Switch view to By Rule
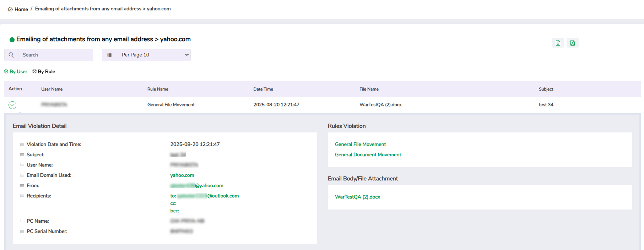This screenshot has width=644, height=250. pyautogui.click(x=46, y=71)
